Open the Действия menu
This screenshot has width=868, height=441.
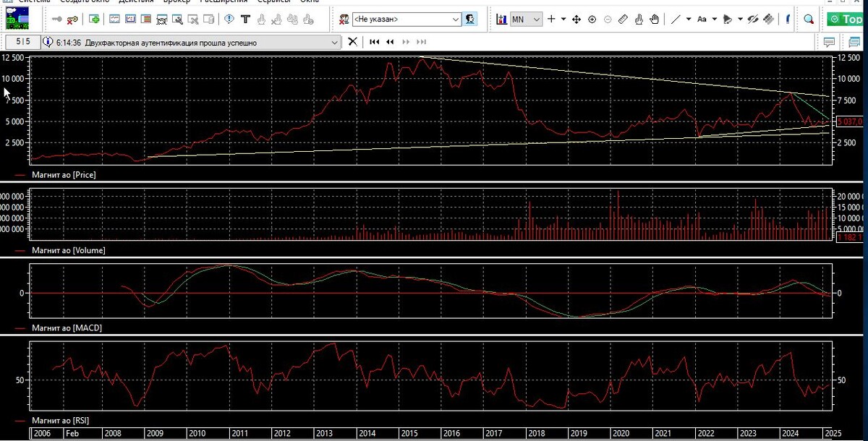coord(135,1)
